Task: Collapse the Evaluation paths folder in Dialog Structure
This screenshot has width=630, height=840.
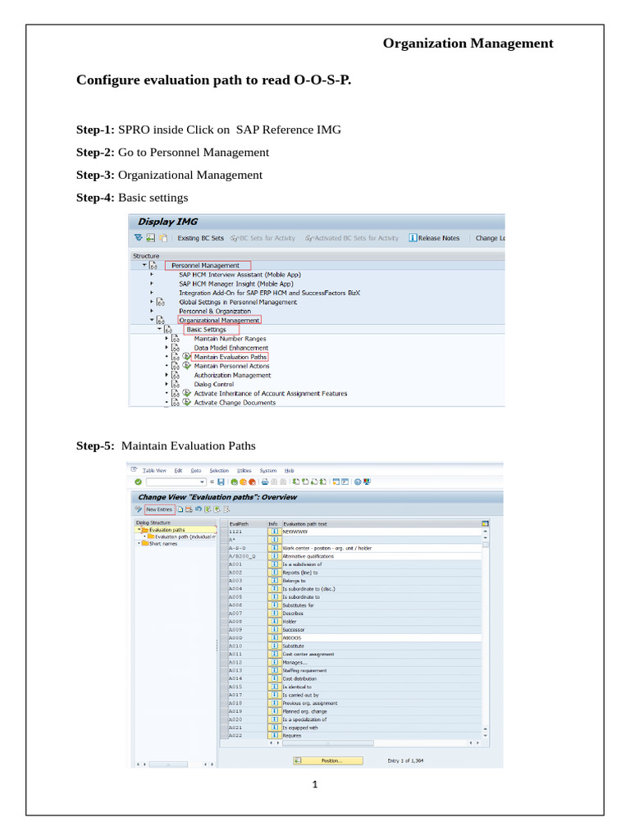Action: 139,529
